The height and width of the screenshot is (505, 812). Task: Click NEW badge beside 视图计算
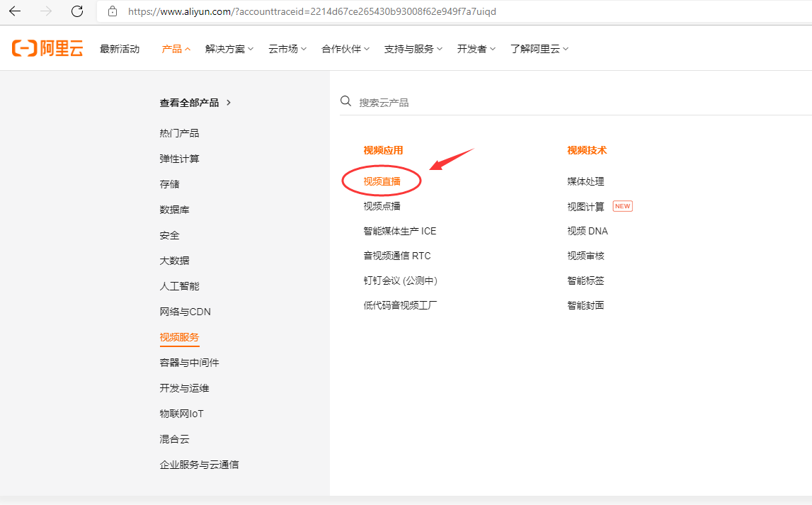tap(622, 206)
